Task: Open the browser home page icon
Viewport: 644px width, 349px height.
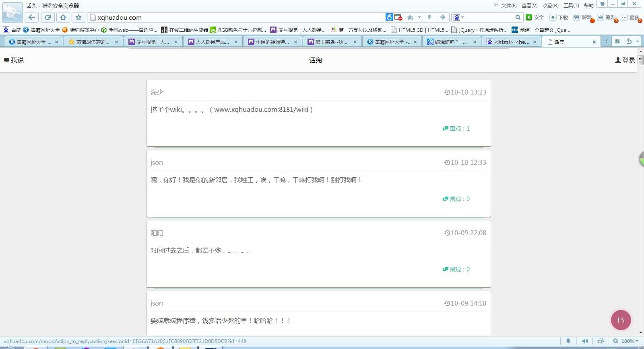Action: [63, 17]
